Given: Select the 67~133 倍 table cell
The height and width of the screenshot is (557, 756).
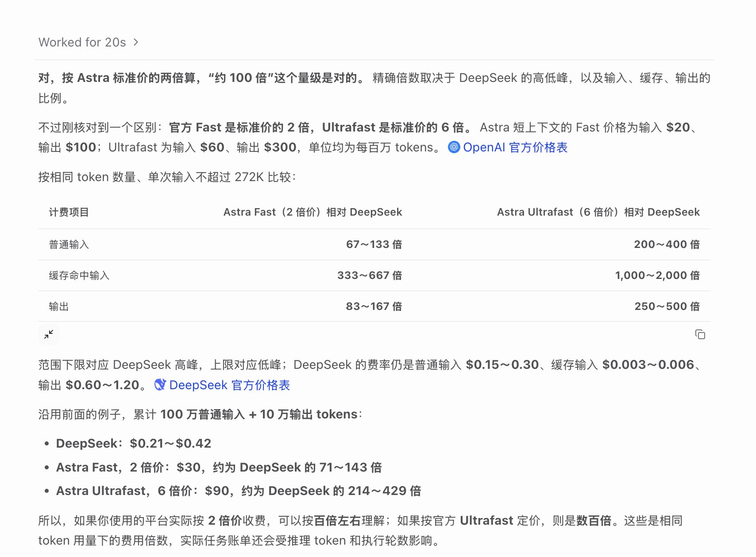Looking at the screenshot, I should [x=374, y=244].
